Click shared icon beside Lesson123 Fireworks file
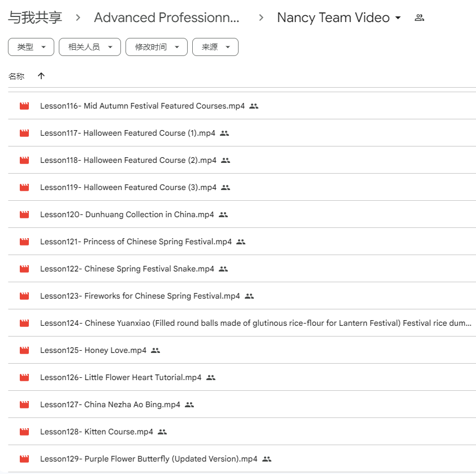 (249, 296)
